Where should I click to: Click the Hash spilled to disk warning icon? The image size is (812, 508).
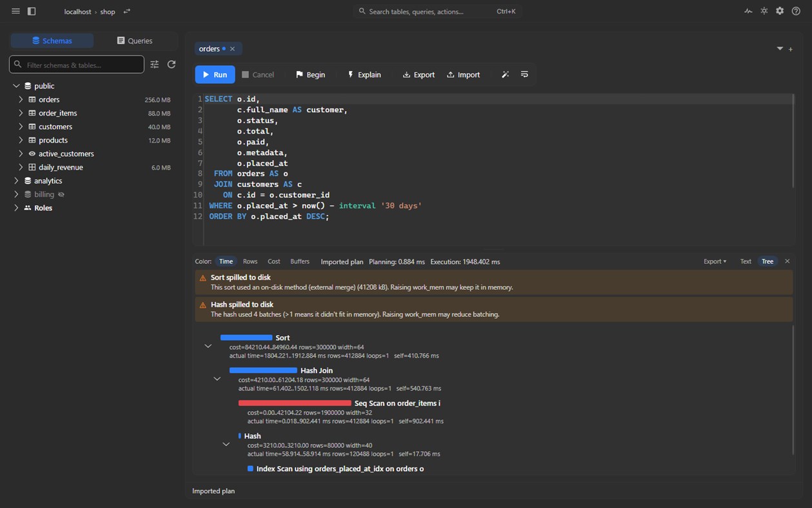point(203,305)
